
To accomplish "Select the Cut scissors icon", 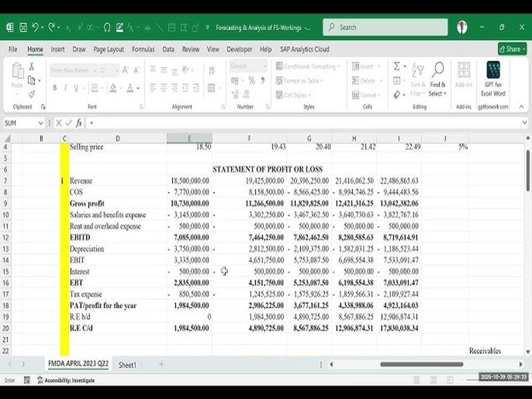I will (31, 66).
